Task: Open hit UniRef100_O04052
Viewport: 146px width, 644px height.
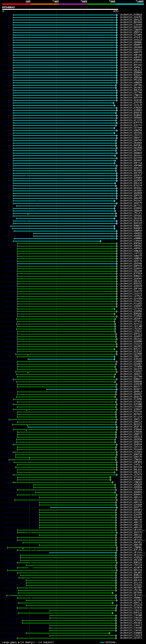Action: (131, 17)
